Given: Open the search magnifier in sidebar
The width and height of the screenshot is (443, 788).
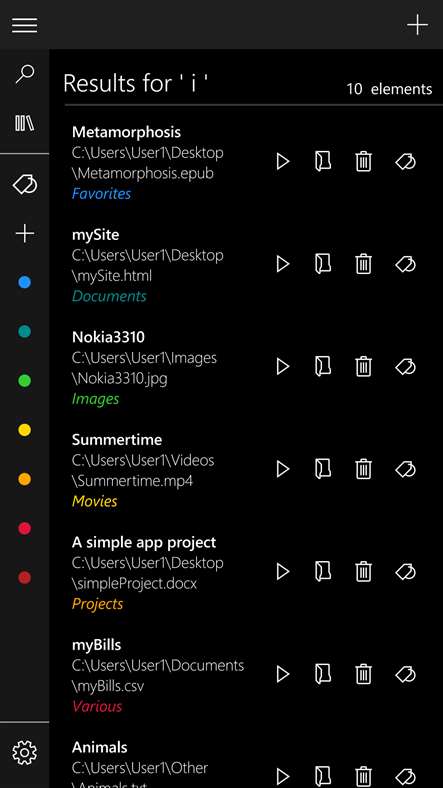Looking at the screenshot, I should 25,74.
